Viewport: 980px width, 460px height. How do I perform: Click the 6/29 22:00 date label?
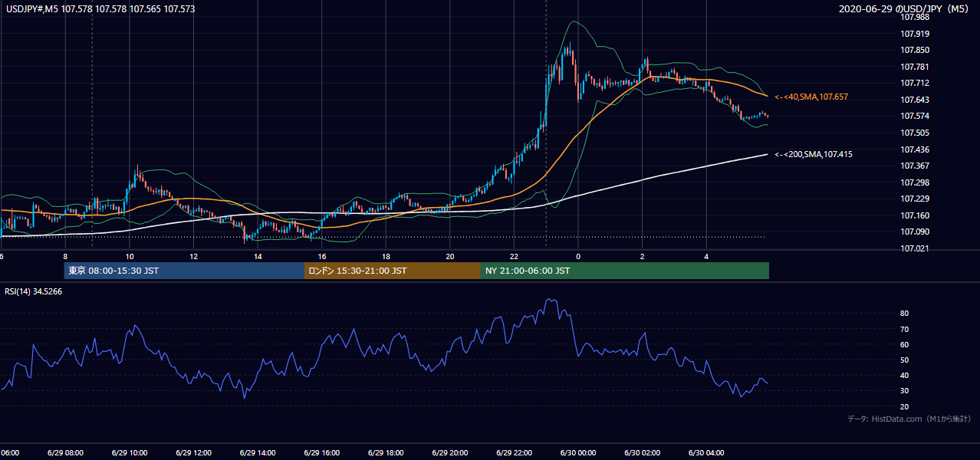click(x=514, y=452)
